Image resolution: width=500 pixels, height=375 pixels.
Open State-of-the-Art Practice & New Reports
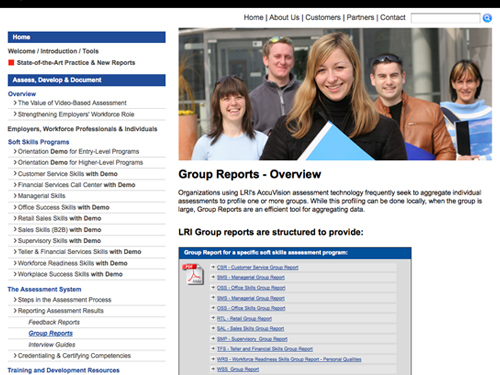pyautogui.click(x=76, y=63)
